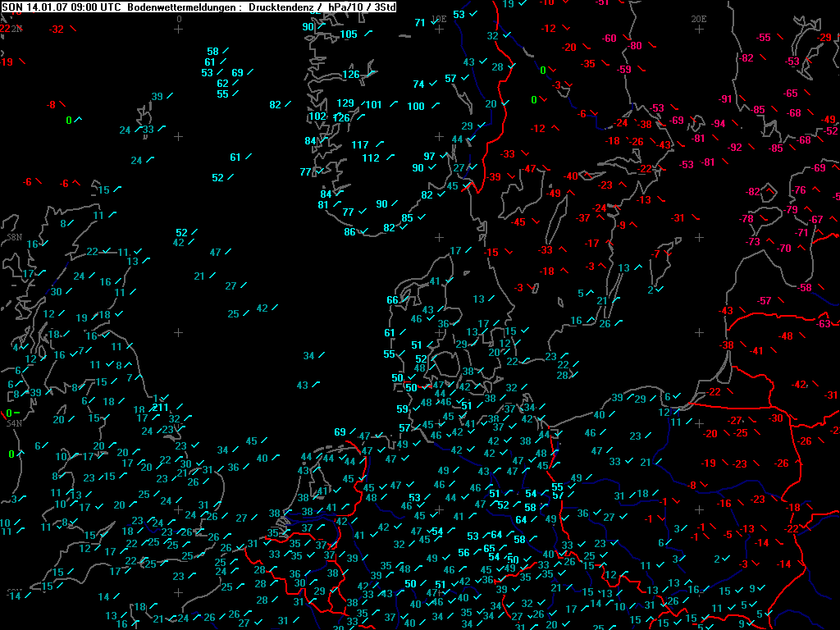Select the 86 cyan station reading
The height and width of the screenshot is (630, 840).
point(349,232)
